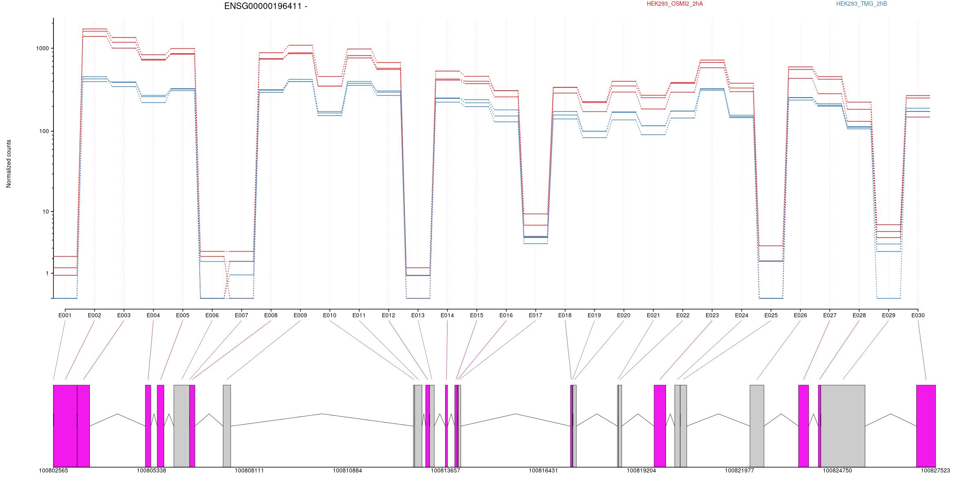Click exon label E020
This screenshot has height=490, width=980.
[624, 315]
